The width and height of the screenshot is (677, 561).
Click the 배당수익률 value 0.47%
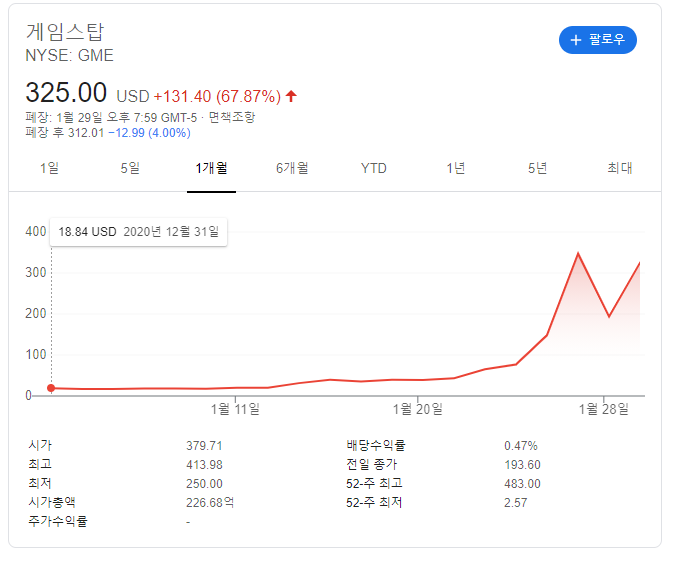(521, 446)
